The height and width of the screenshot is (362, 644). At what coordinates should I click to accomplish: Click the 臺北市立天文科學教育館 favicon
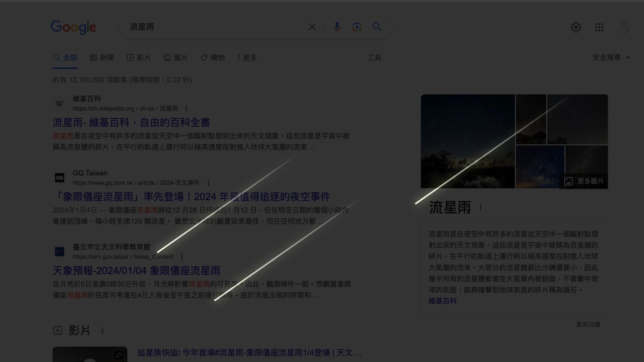60,252
